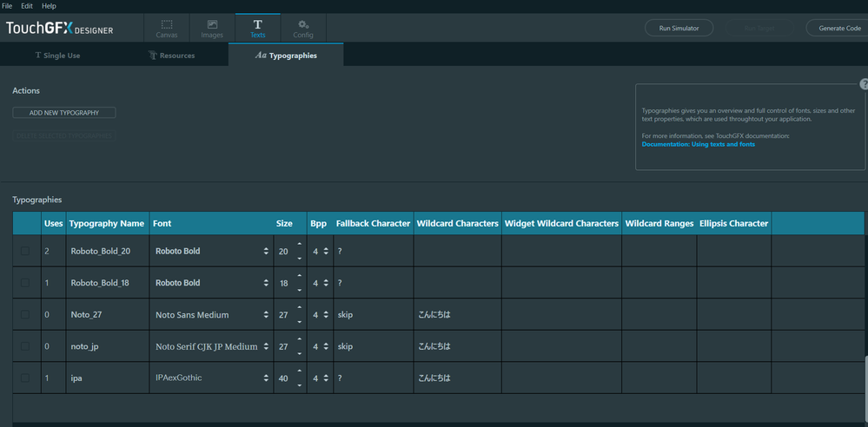Click the help question mark icon
The height and width of the screenshot is (427, 868).
(x=864, y=84)
